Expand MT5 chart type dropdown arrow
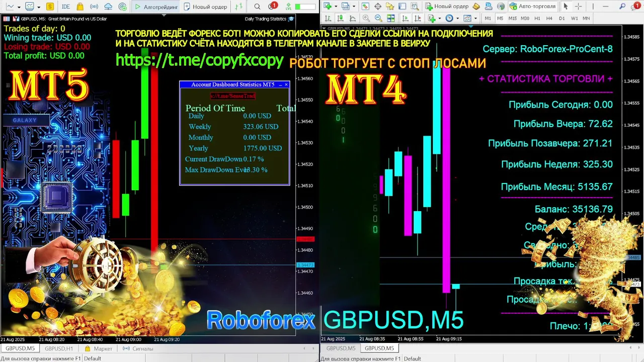The height and width of the screenshot is (362, 644). click(x=19, y=7)
